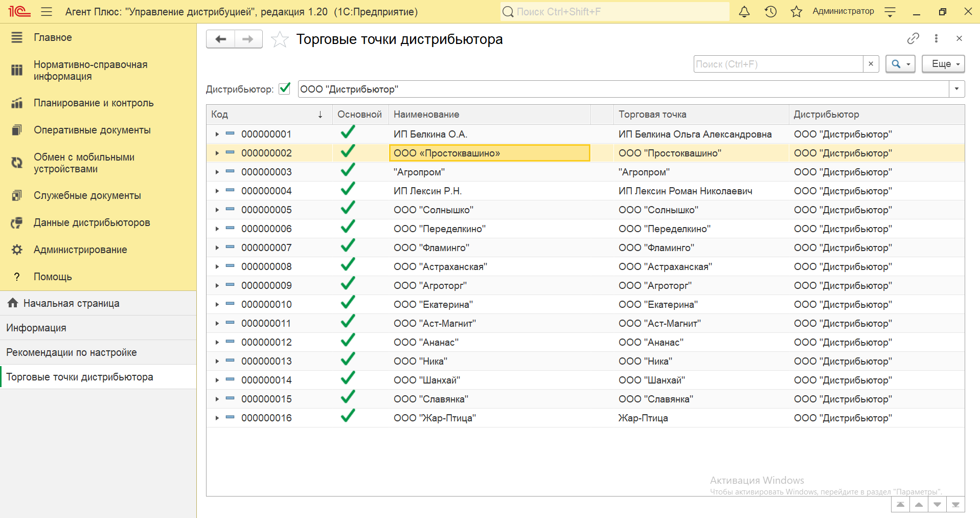This screenshot has width=980, height=518.
Task: Focus the global search Ctrl+Shift+F field
Action: tap(615, 11)
